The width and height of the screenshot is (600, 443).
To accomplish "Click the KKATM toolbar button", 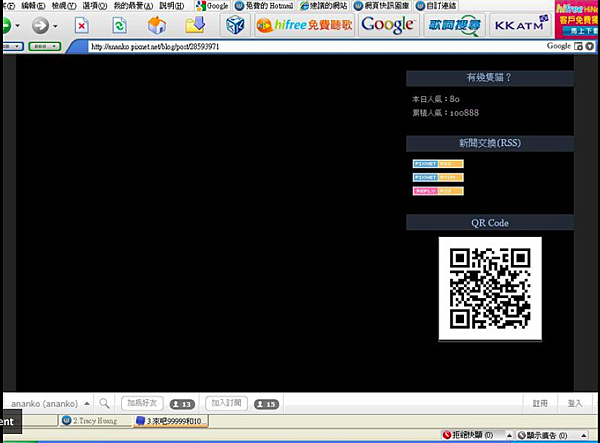I will click(x=520, y=25).
